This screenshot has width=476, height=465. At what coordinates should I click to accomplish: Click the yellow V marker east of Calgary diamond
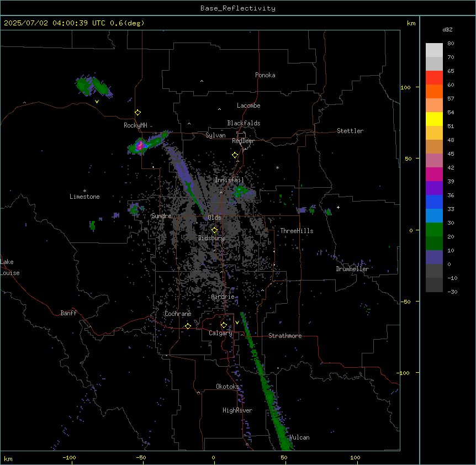click(x=237, y=323)
